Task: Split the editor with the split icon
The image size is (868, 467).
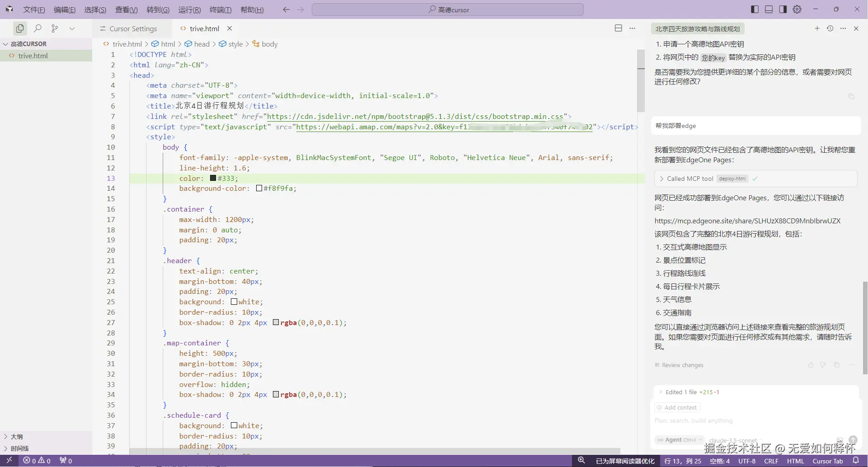Action: tap(619, 28)
